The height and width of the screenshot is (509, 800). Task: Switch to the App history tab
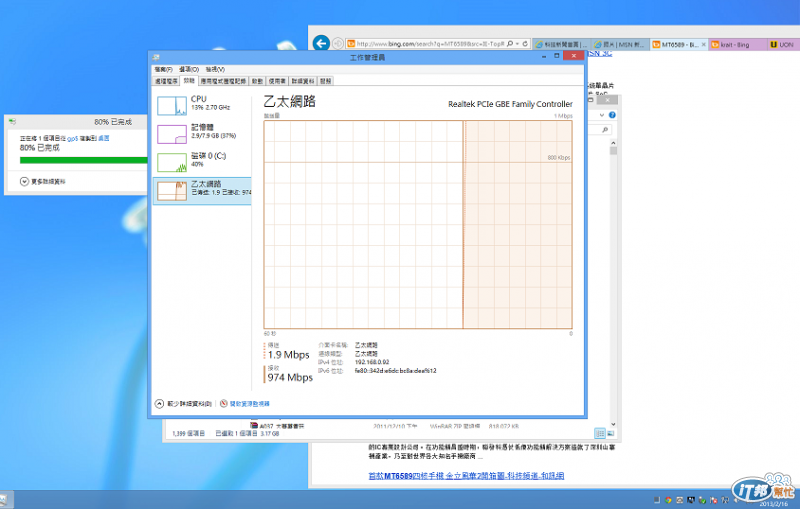tap(223, 81)
